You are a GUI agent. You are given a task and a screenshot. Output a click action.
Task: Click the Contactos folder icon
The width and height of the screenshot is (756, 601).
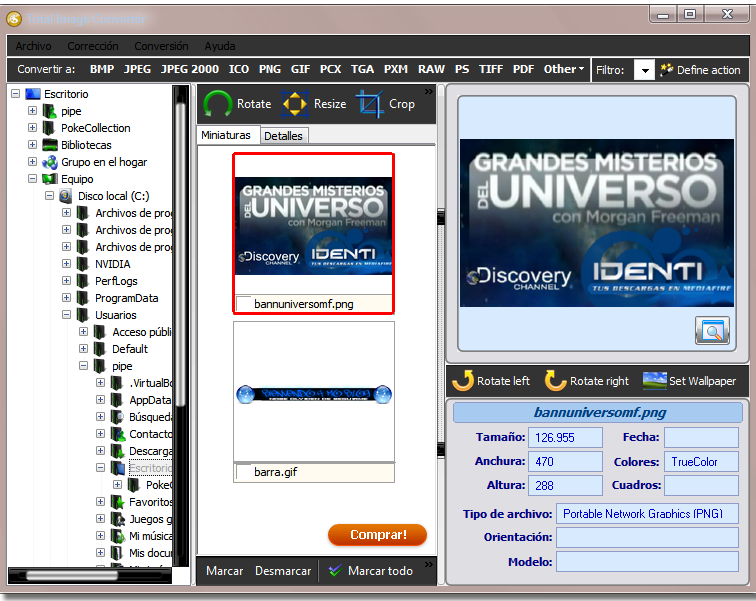[118, 434]
